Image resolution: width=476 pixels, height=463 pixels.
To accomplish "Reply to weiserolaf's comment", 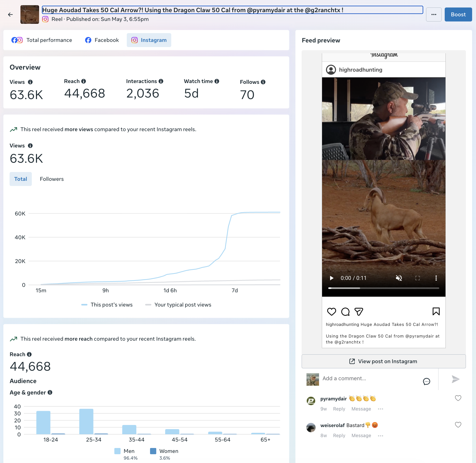I will click(x=339, y=436).
